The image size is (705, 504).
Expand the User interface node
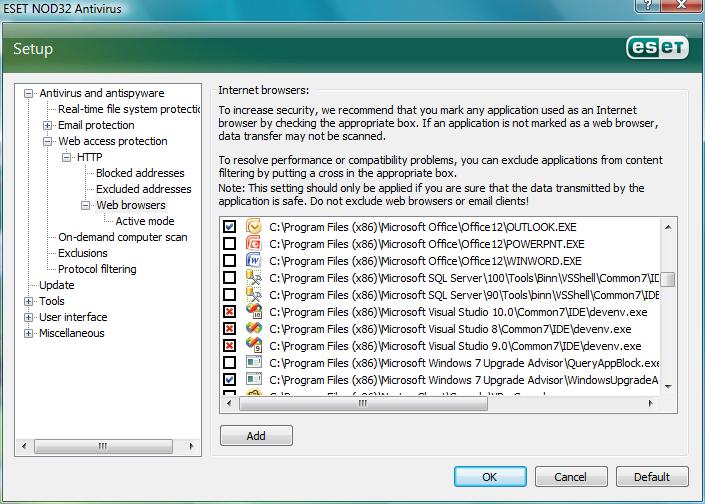28,317
